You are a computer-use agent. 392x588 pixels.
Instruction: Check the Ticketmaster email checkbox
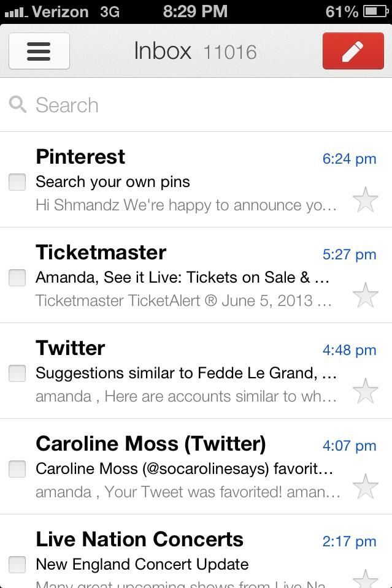17,277
